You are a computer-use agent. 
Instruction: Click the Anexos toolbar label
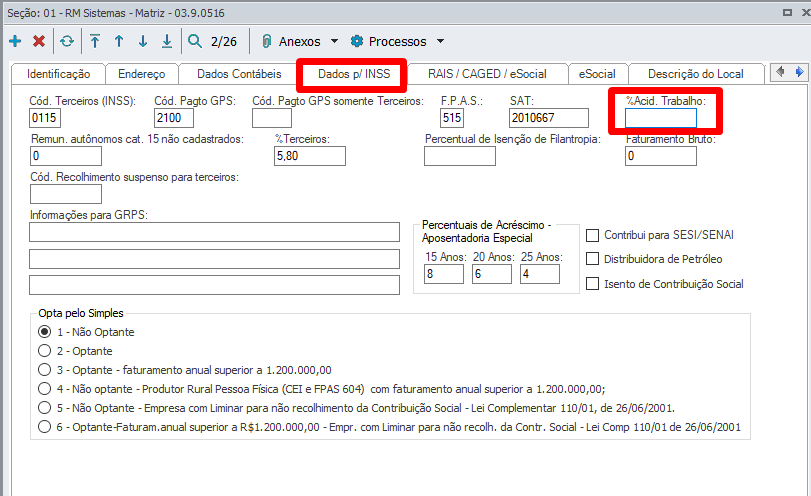(299, 41)
